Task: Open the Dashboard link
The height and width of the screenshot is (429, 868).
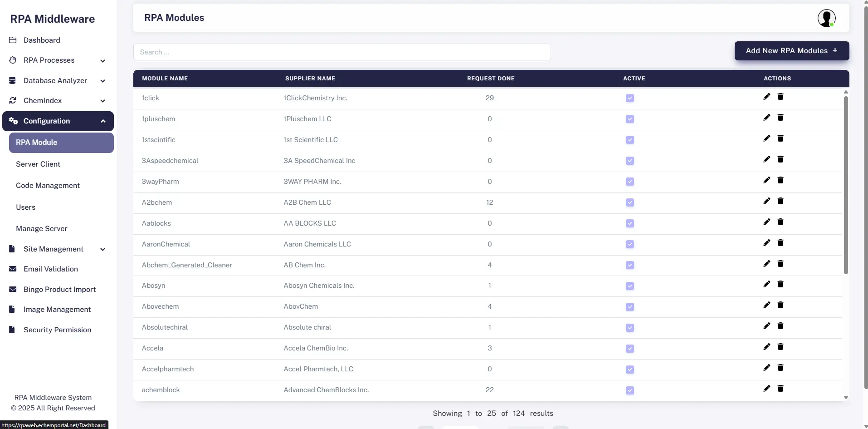Action: point(42,40)
